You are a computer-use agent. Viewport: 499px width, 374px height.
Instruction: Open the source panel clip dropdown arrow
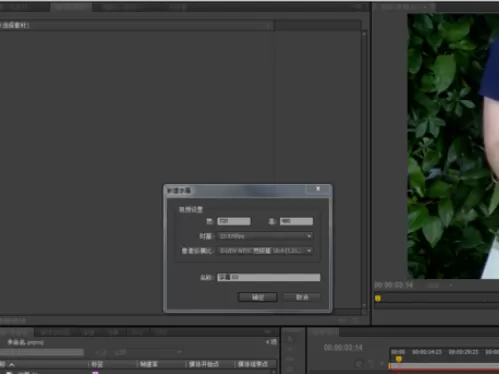[268, 26]
